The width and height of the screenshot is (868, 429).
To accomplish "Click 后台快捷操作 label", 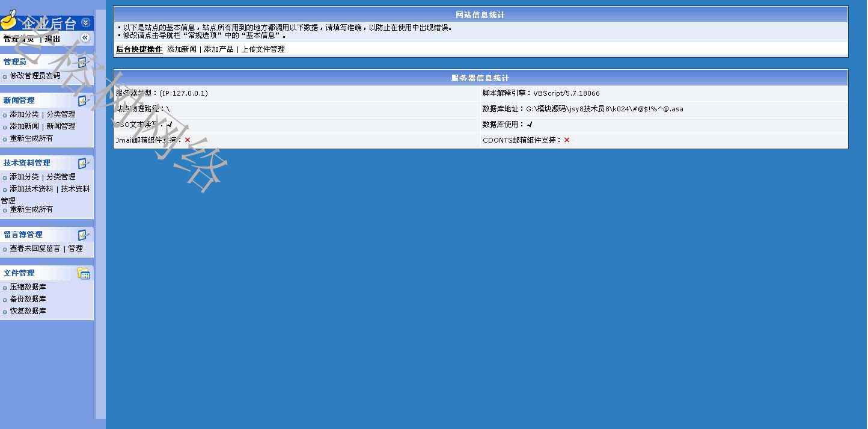I will pos(139,49).
